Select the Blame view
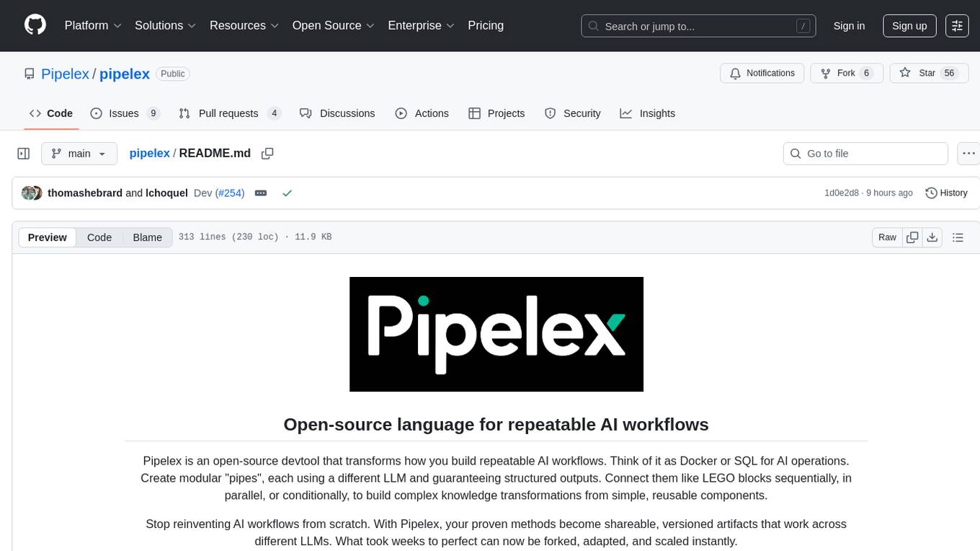Viewport: 980px width, 551px height. click(147, 237)
